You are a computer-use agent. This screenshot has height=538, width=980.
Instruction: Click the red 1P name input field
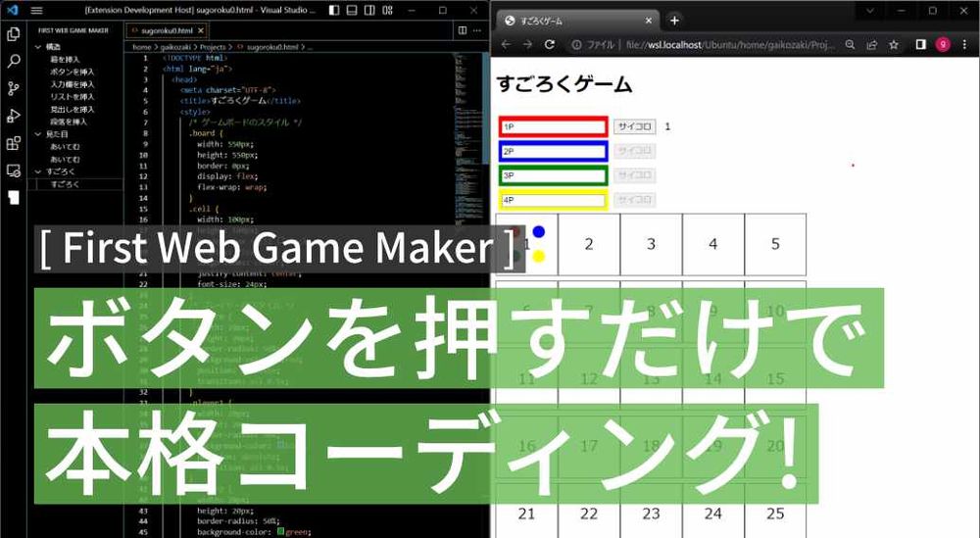[553, 126]
